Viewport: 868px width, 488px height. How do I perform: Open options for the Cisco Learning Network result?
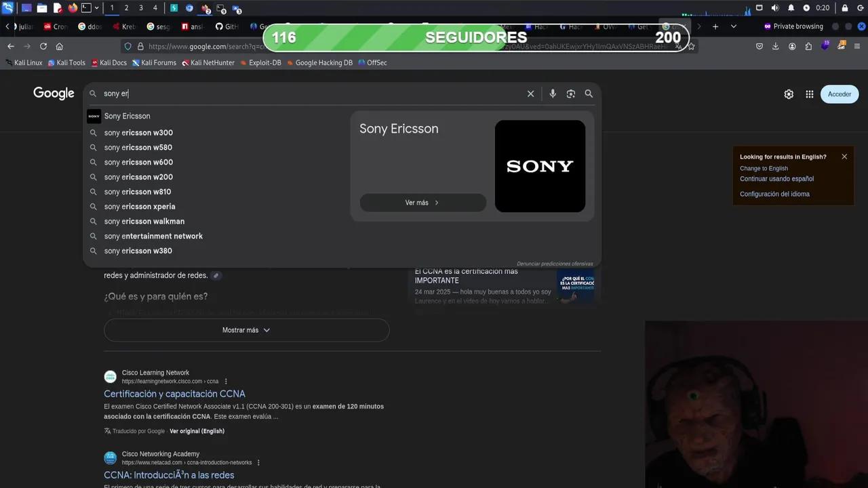[x=226, y=382]
